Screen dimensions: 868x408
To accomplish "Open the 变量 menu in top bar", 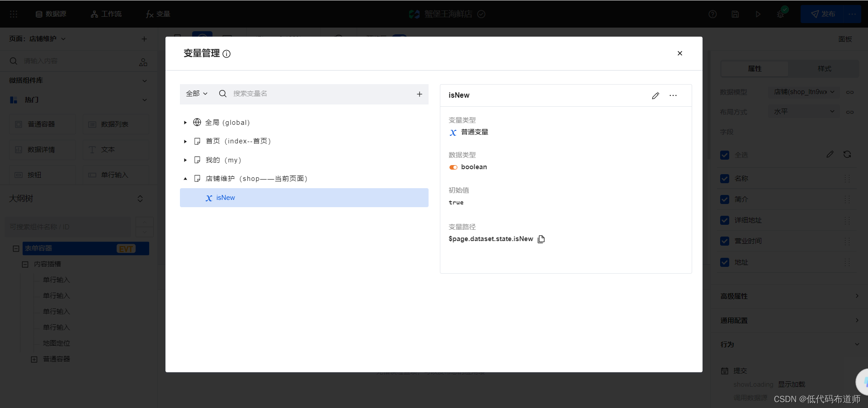I will (x=158, y=14).
